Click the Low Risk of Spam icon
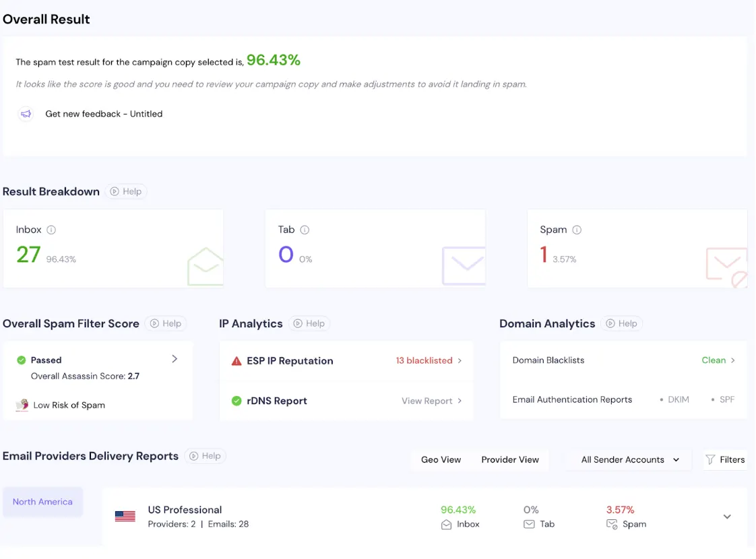This screenshot has height=559, width=756. pyautogui.click(x=22, y=405)
